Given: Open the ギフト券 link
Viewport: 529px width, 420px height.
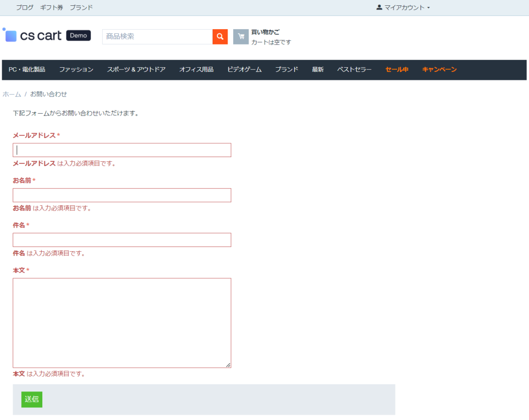Looking at the screenshot, I should (52, 7).
